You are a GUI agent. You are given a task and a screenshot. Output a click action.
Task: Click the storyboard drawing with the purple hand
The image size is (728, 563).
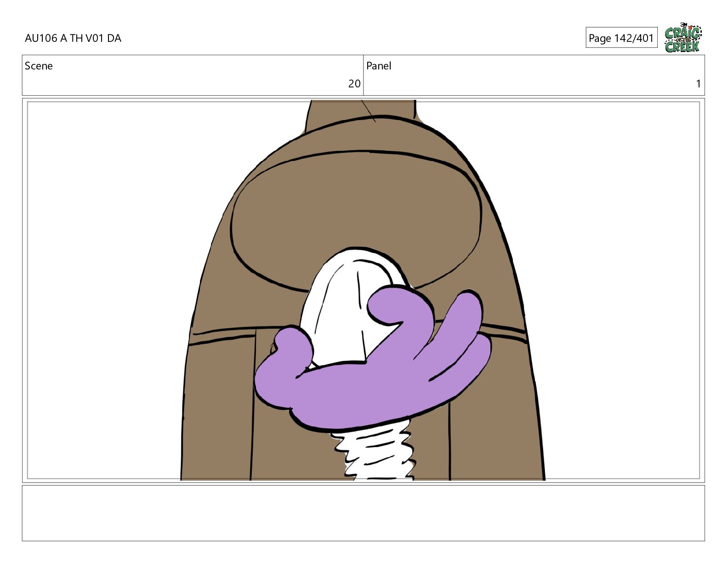coord(363,290)
